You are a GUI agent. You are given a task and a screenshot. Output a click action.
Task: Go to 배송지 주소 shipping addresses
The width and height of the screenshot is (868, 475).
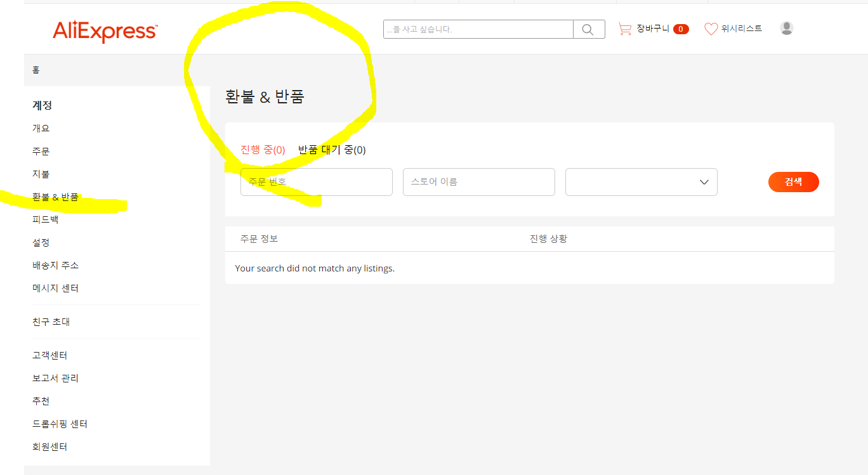[x=55, y=265]
